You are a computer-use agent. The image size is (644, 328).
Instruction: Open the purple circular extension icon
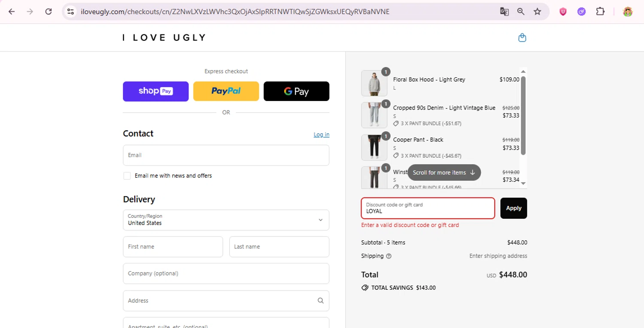point(581,12)
